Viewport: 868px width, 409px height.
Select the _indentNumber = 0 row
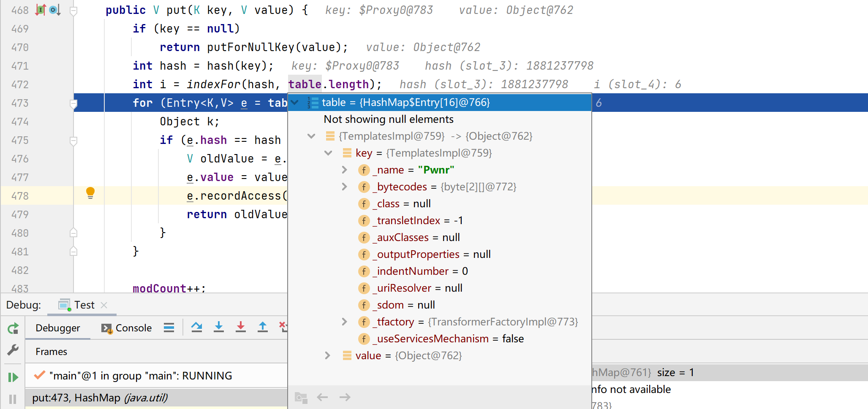coord(439,271)
